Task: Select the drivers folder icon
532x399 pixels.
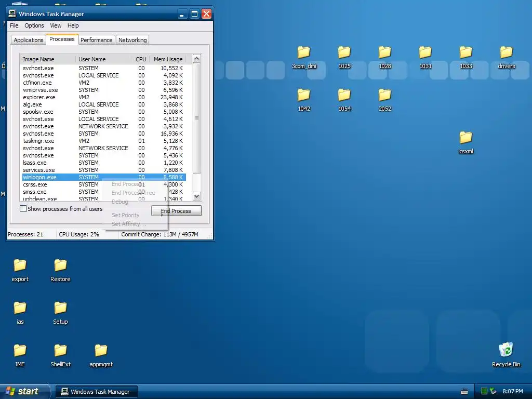Action: click(x=506, y=52)
